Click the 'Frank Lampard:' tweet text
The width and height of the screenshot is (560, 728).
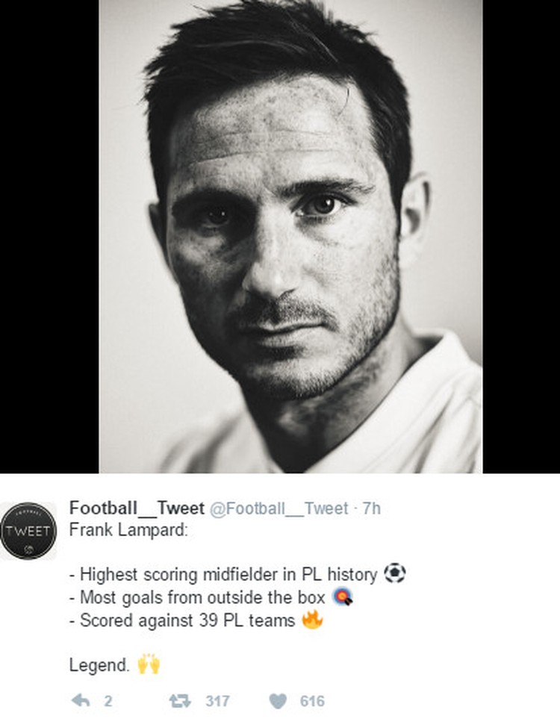tap(128, 529)
